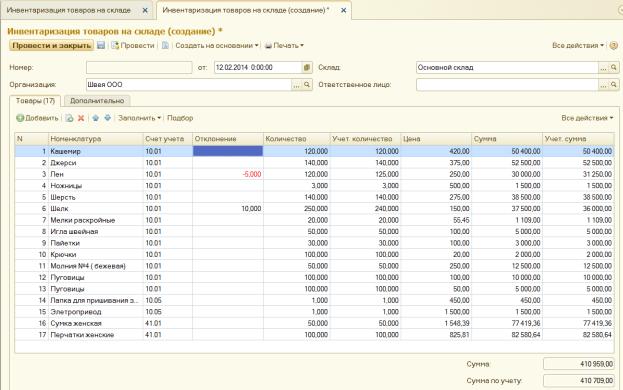Open the Создать на основании dropdown

coord(217,45)
